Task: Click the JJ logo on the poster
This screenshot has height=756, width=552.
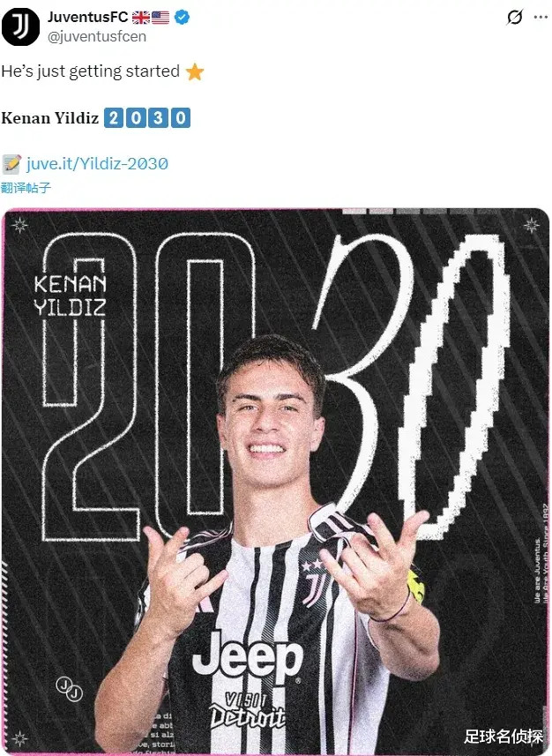Action: pos(70,688)
